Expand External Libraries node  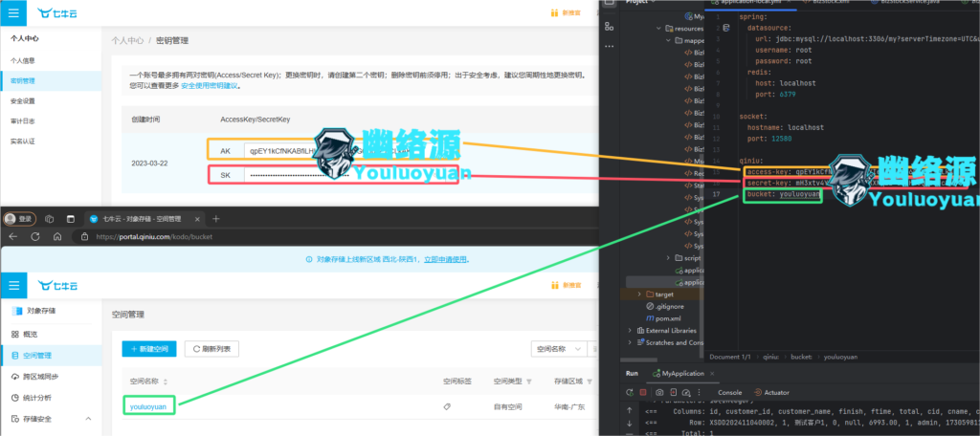click(630, 330)
